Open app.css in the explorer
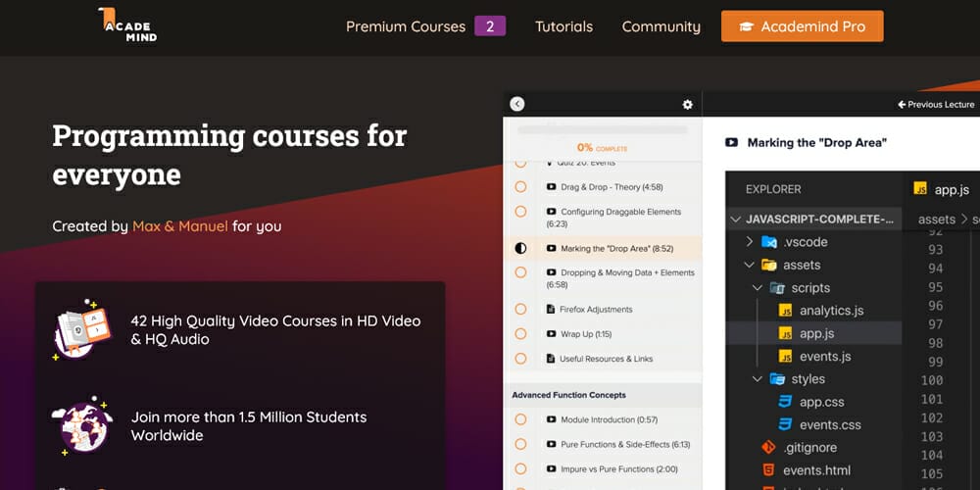Screen dimensions: 980x490 [811, 402]
